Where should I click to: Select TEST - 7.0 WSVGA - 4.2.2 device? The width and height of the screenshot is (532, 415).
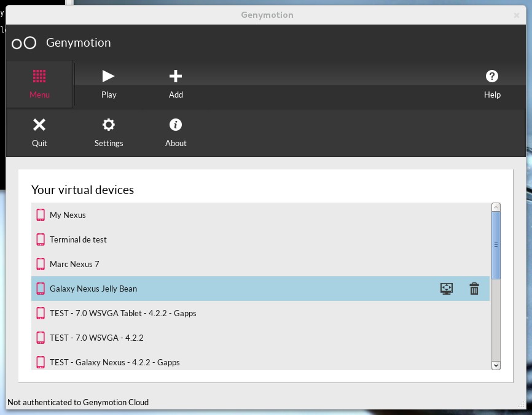click(260, 338)
